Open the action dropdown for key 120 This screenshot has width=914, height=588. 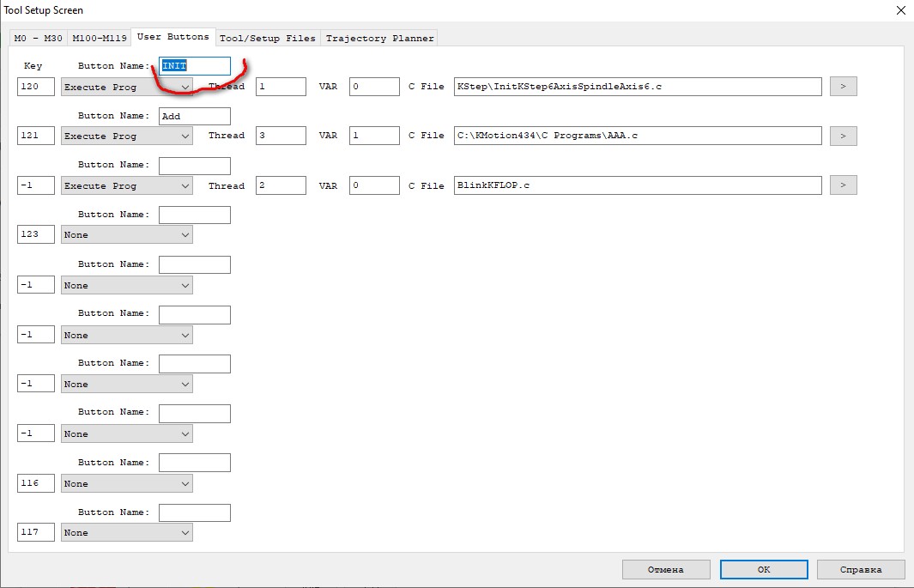127,87
